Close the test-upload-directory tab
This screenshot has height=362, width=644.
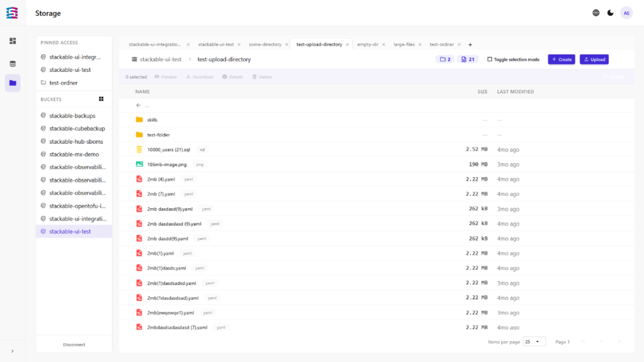pos(347,45)
